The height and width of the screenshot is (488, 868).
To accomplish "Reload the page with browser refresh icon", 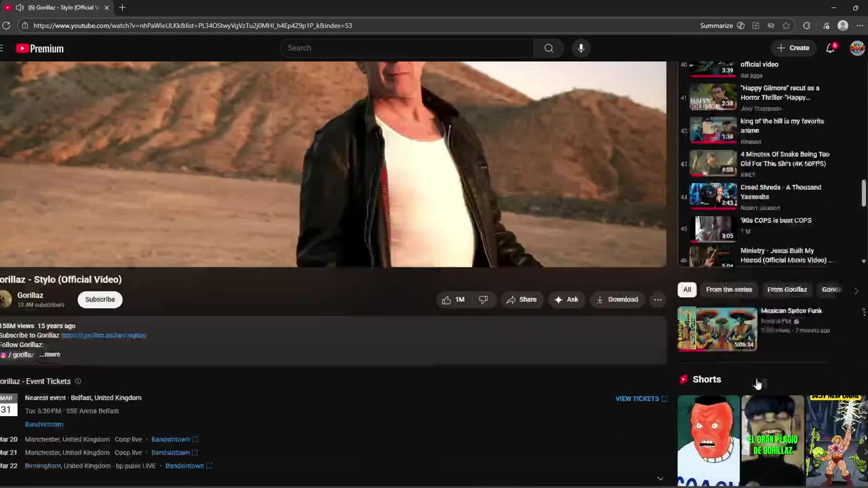I will [6, 26].
